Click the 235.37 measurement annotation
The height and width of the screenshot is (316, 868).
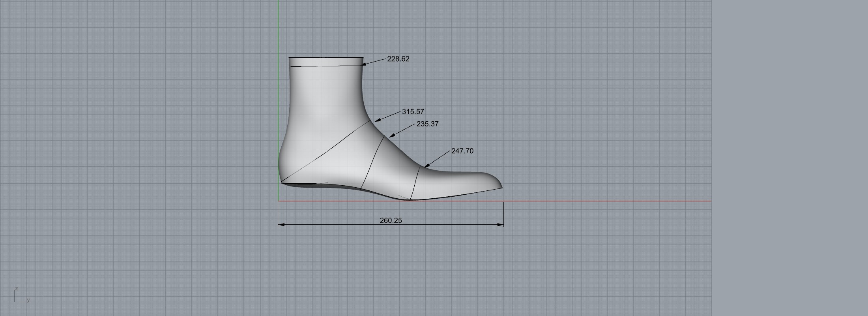[x=427, y=124]
